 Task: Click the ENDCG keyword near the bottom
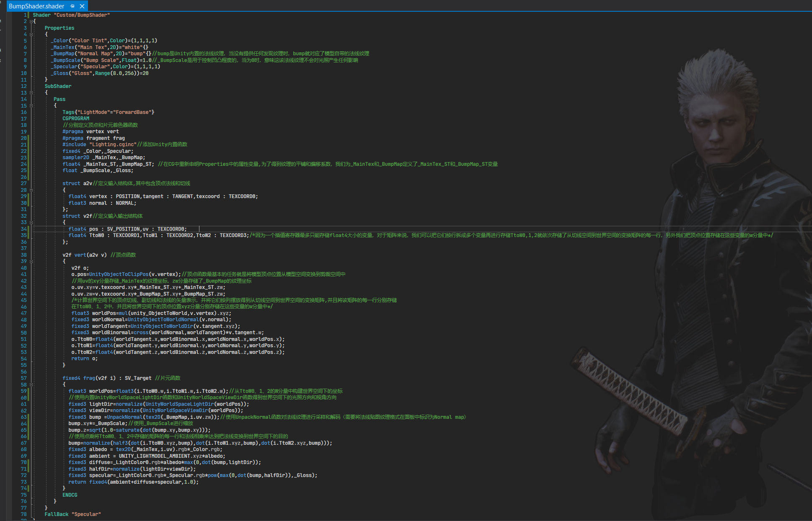coord(70,495)
